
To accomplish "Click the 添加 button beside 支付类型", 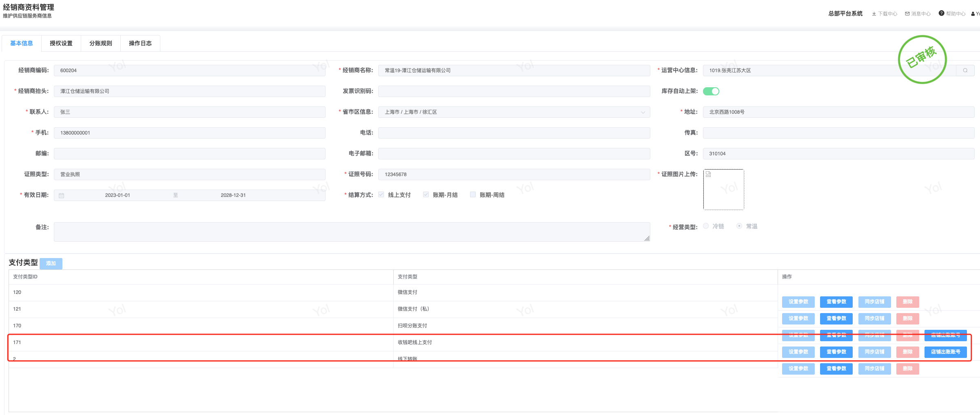I will 51,263.
